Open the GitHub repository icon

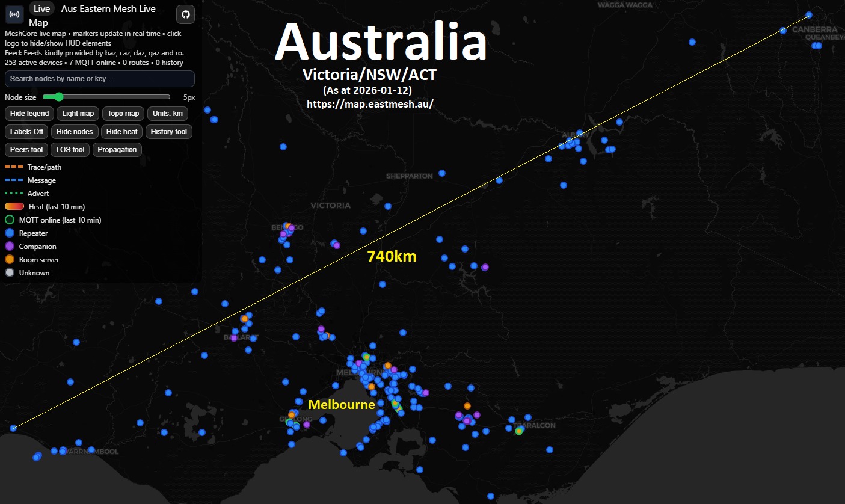tap(185, 14)
